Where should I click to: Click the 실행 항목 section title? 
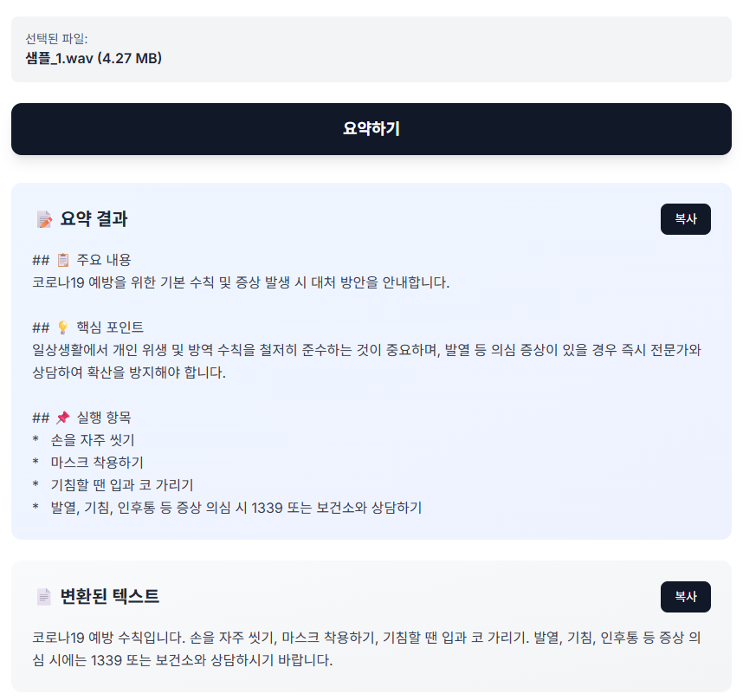click(x=103, y=418)
